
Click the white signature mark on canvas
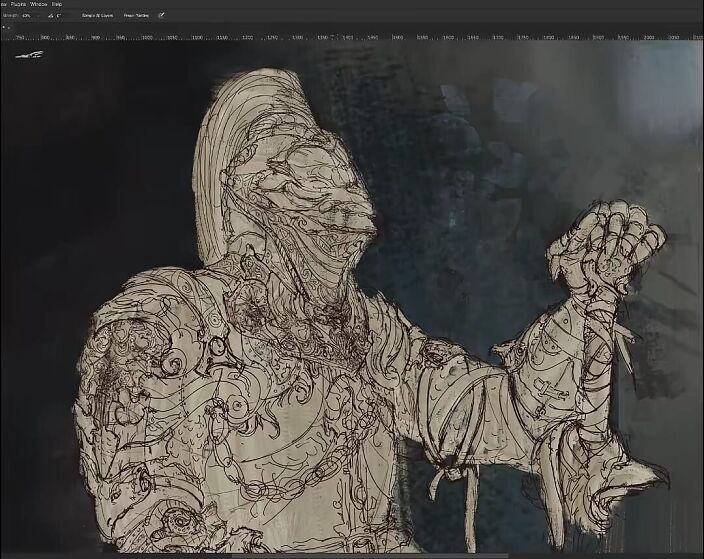point(30,54)
